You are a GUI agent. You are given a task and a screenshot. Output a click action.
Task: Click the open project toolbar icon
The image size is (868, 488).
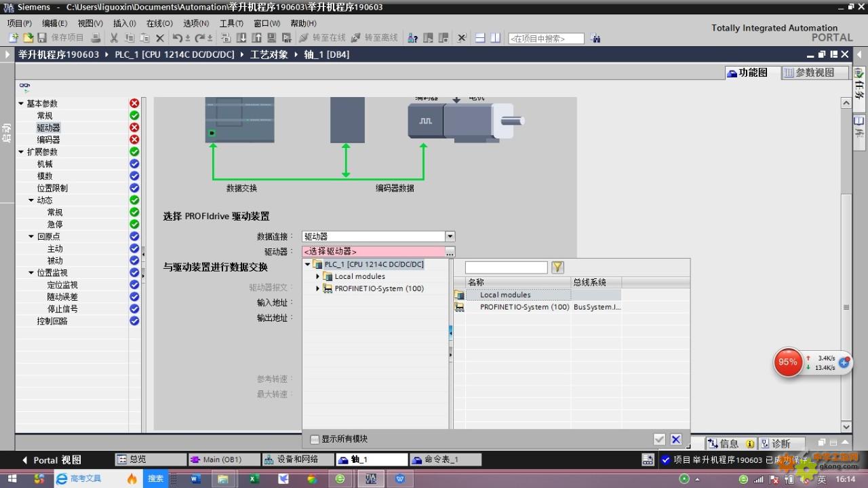(x=28, y=38)
